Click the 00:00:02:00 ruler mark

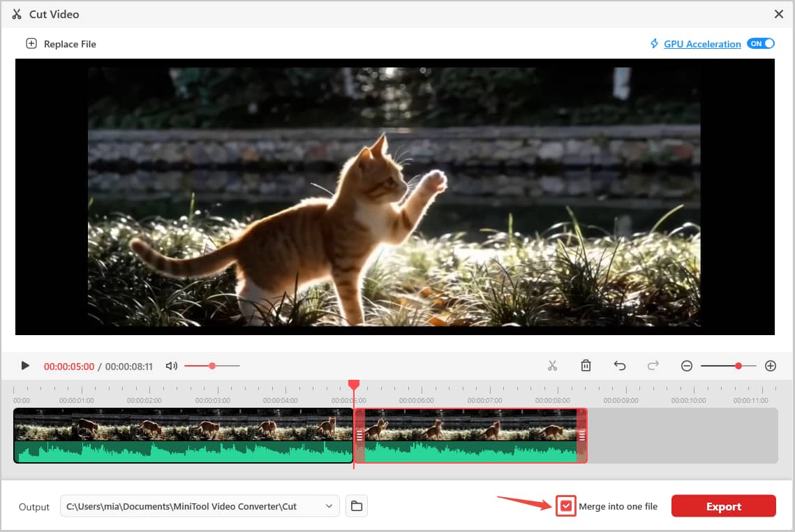coord(144,401)
